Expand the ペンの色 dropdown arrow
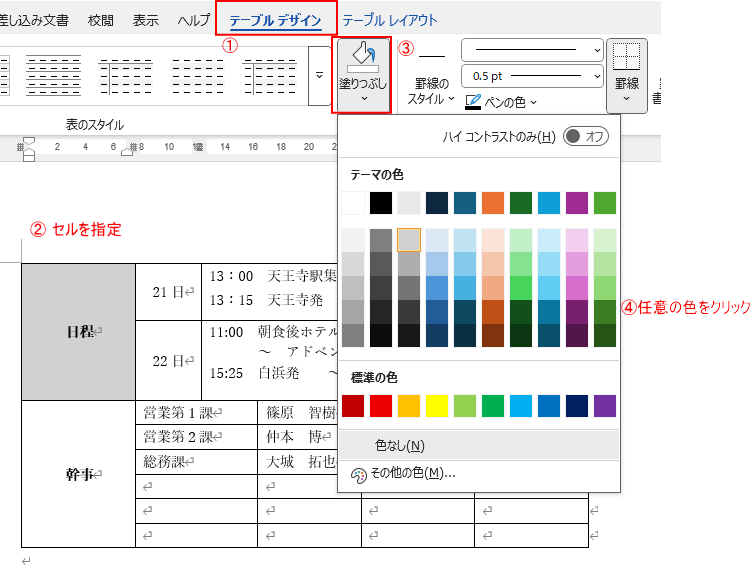 click(x=534, y=102)
